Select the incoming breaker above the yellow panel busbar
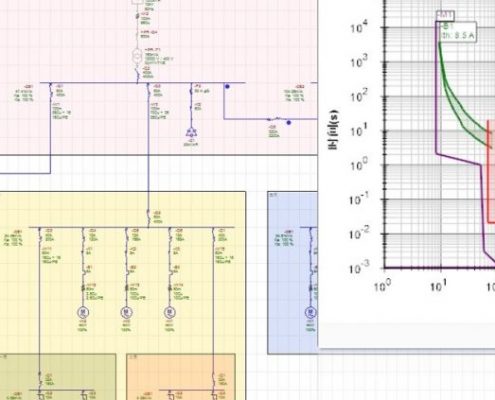 [x=148, y=215]
